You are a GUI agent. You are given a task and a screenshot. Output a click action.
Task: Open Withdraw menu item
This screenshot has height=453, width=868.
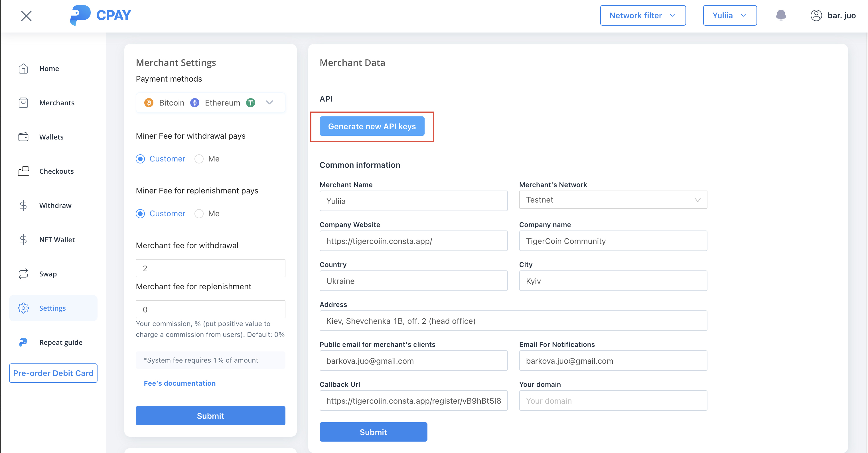pyautogui.click(x=53, y=205)
